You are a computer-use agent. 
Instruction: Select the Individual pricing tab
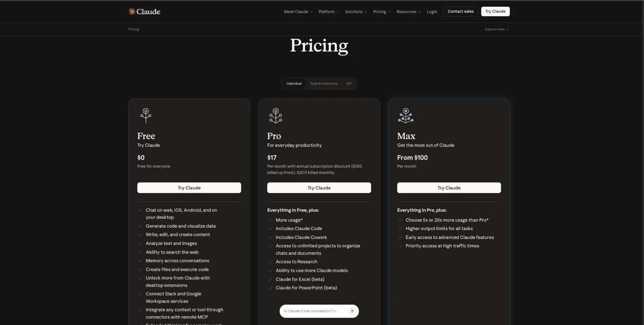click(294, 84)
